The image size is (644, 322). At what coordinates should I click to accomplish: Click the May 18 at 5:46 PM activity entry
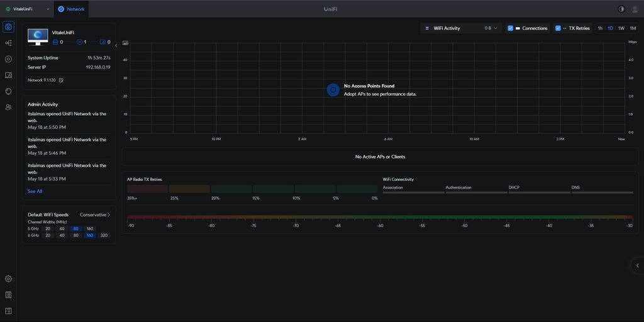coord(69,146)
